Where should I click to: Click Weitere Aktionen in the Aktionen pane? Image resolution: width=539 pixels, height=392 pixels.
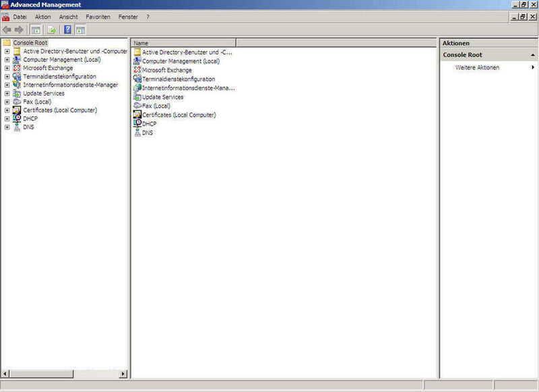[477, 67]
